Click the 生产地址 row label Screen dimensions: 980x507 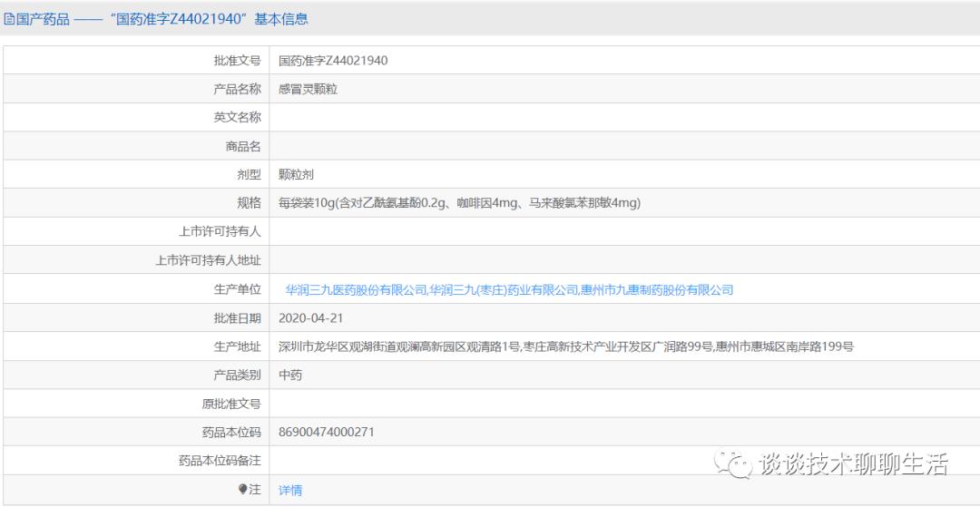click(x=237, y=346)
